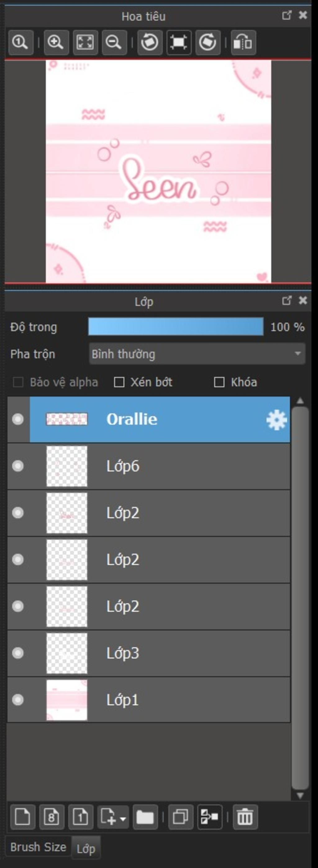This screenshot has height=868, width=318.
Task: Add a new 8-bit layer
Action: [52, 817]
